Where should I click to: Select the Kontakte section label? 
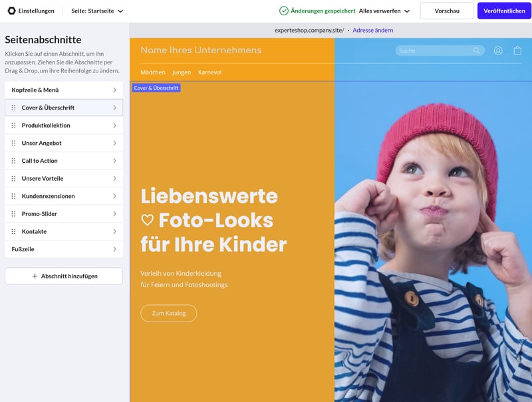[34, 231]
